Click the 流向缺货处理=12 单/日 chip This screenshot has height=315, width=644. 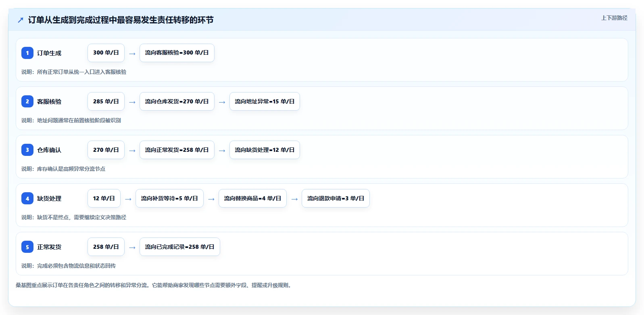pyautogui.click(x=265, y=150)
